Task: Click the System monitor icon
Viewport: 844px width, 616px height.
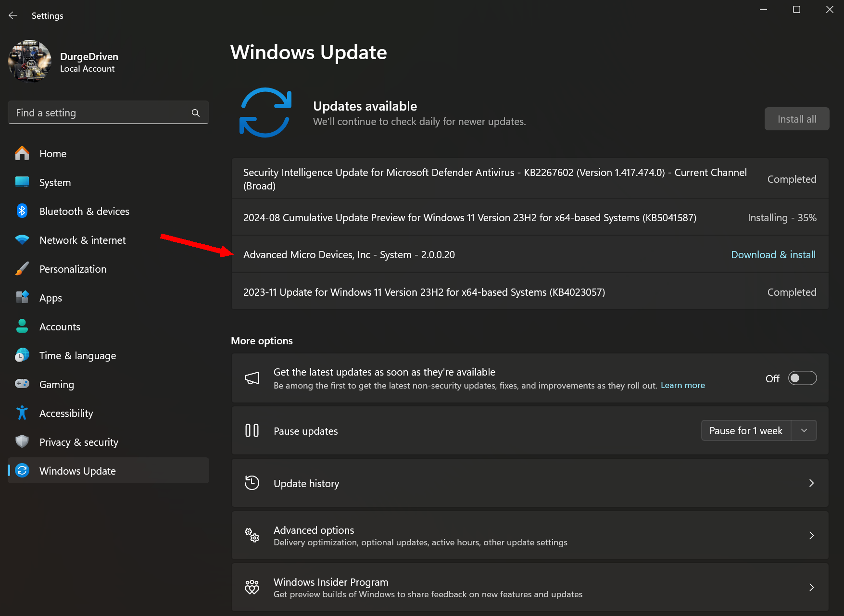Action: 22,182
